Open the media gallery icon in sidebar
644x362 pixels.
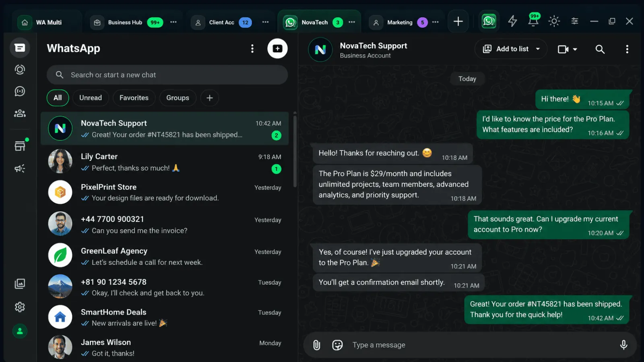20,284
